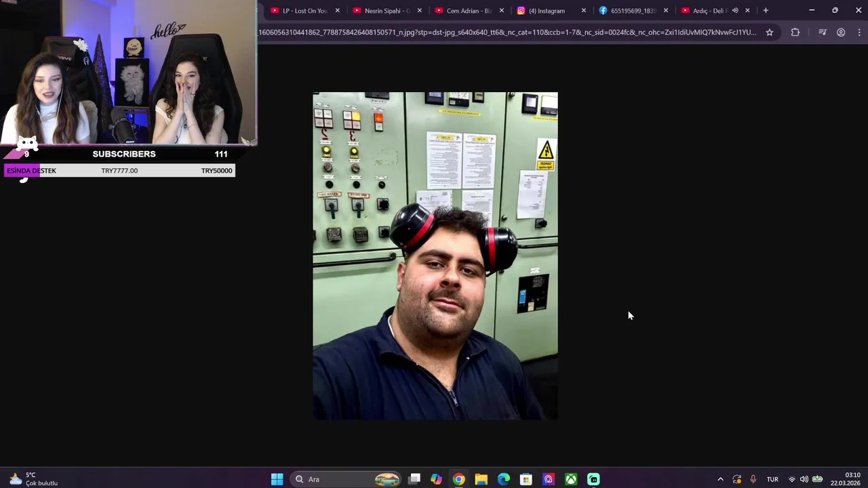Open the Xbox app from the taskbar
The image size is (868, 488).
(x=571, y=479)
